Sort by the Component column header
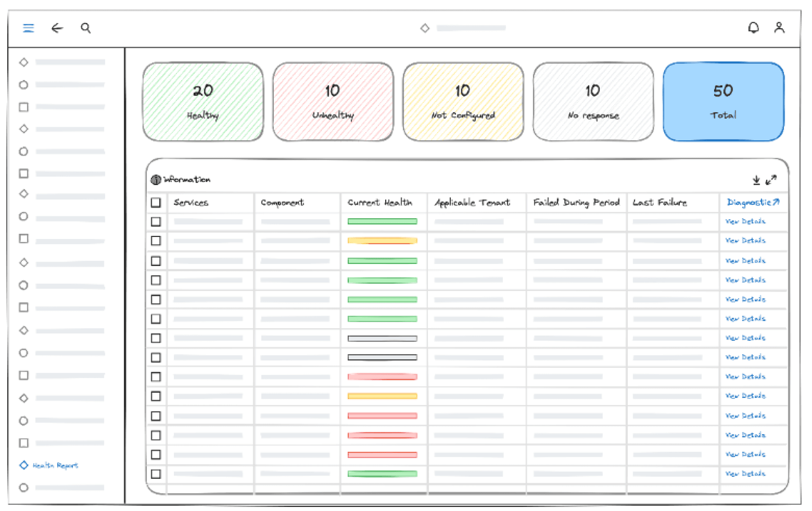This screenshot has height=511, width=812. pyautogui.click(x=282, y=202)
